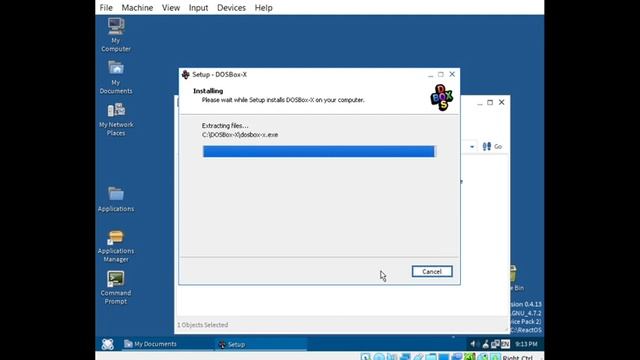Click the ReactOS Start button
This screenshot has height=360, width=640.
pyautogui.click(x=108, y=344)
